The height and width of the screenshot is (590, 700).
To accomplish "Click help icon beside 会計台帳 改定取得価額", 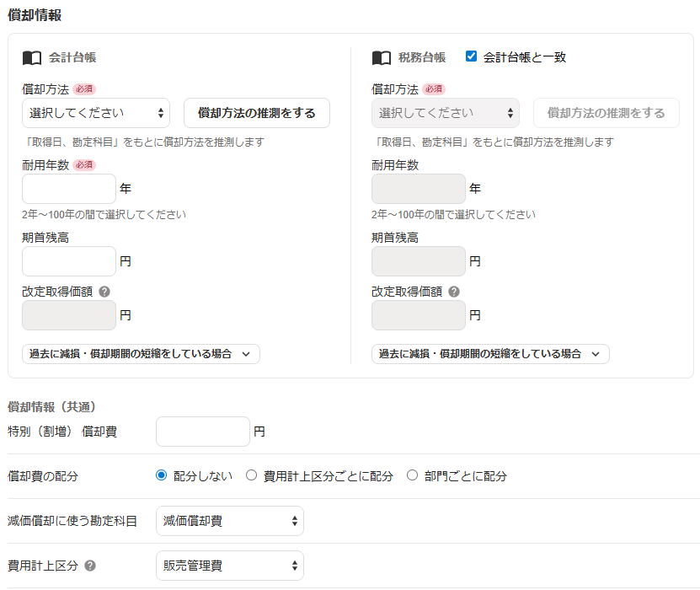I will click(x=104, y=292).
